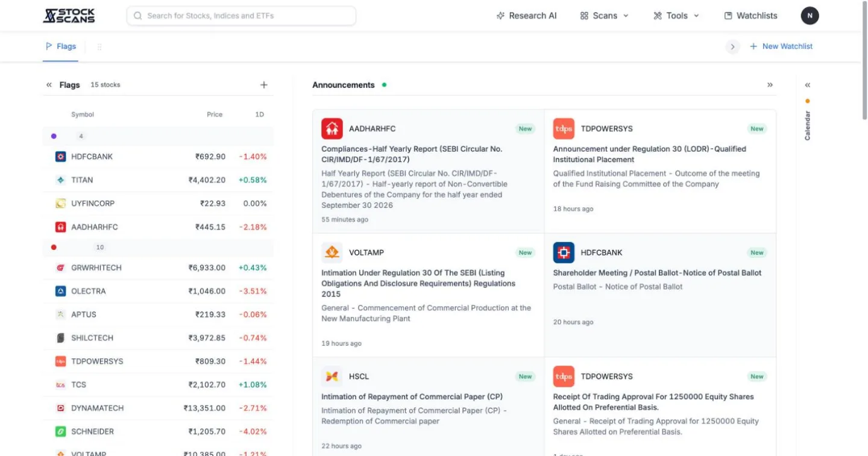Click the VOLTAMP announcement logo
868x456 pixels.
pyautogui.click(x=332, y=252)
